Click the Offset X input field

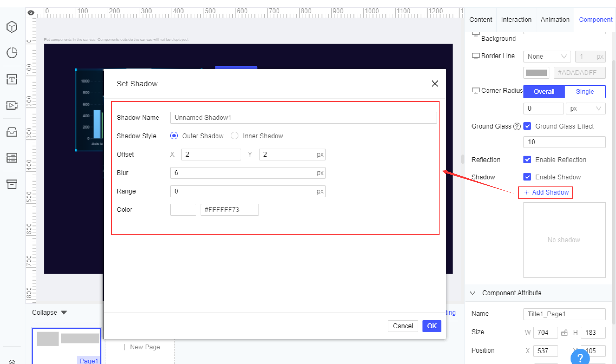pyautogui.click(x=211, y=155)
